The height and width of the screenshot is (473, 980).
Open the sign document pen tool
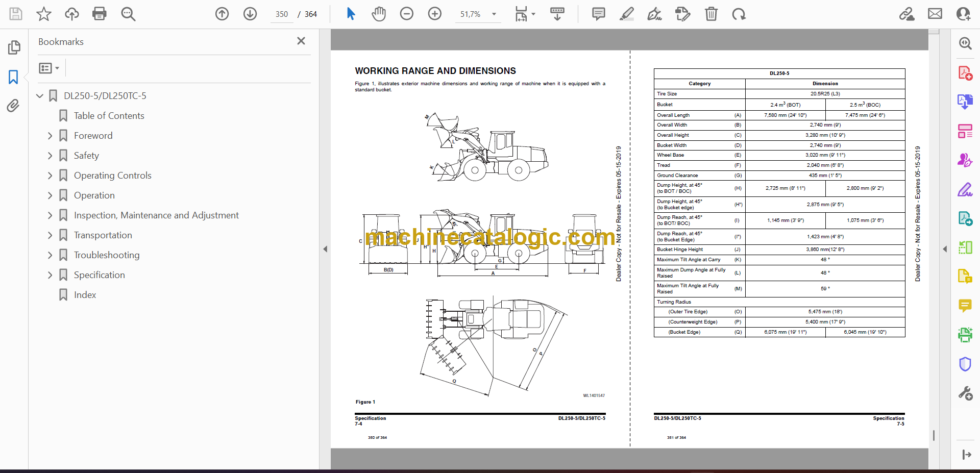click(655, 14)
